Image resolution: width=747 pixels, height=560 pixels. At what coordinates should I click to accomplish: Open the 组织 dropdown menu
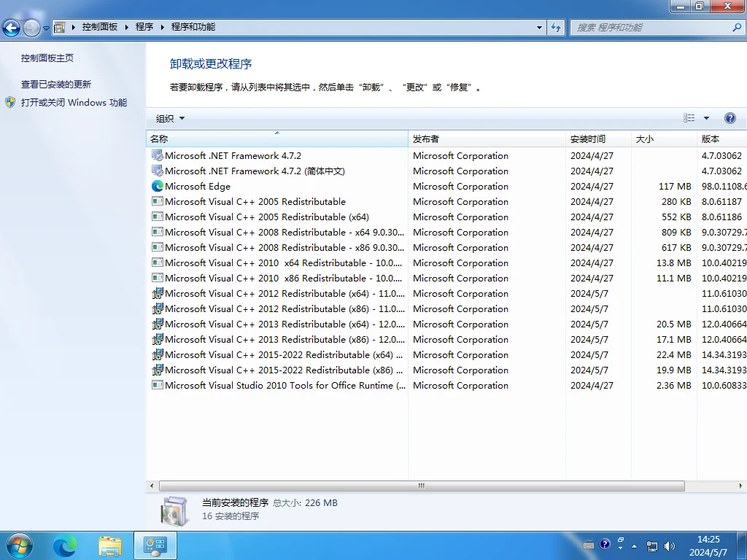point(170,119)
